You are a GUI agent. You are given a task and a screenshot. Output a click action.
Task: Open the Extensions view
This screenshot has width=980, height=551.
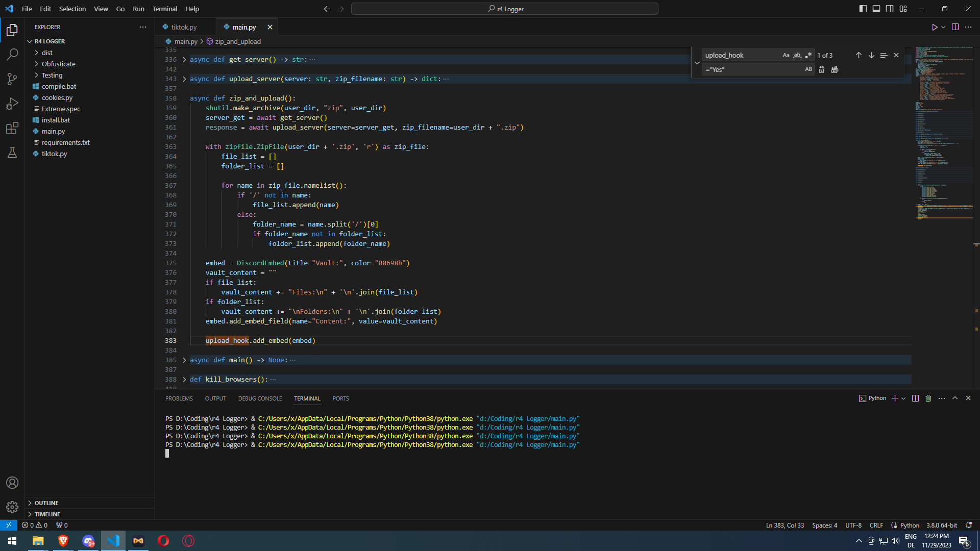click(12, 128)
